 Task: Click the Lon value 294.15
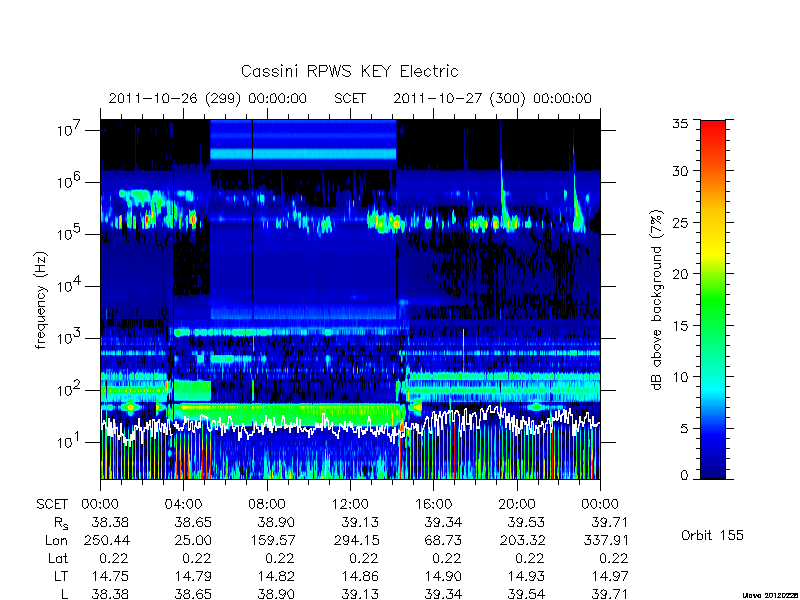click(x=356, y=540)
